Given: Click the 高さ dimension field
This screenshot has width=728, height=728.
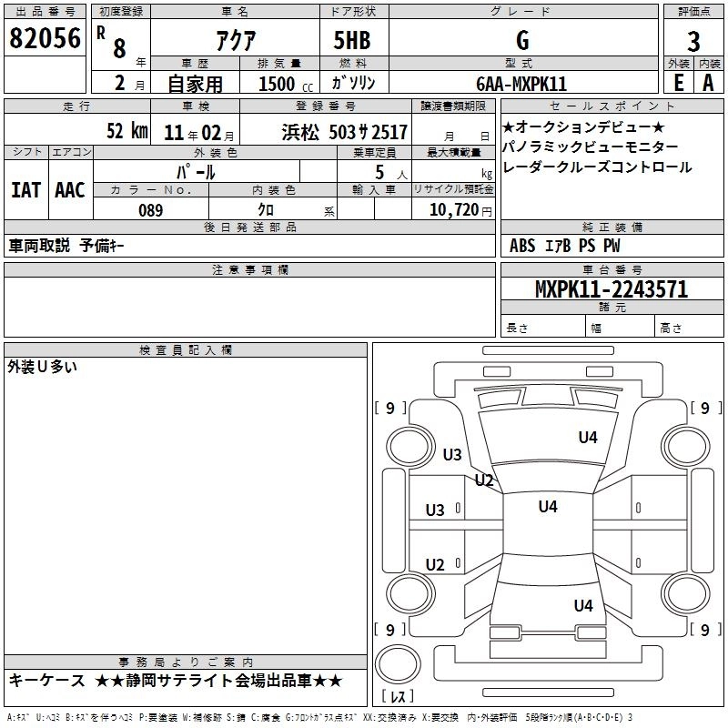Looking at the screenshot, I should click(689, 326).
